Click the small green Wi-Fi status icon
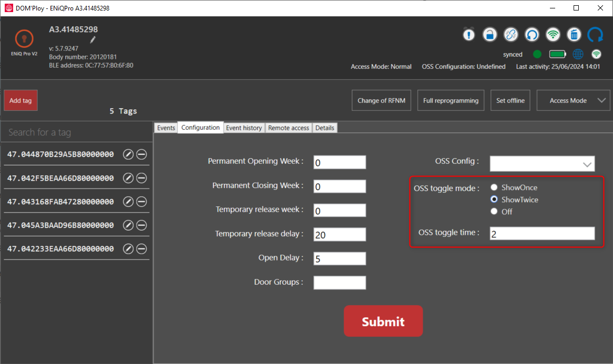 (596, 54)
